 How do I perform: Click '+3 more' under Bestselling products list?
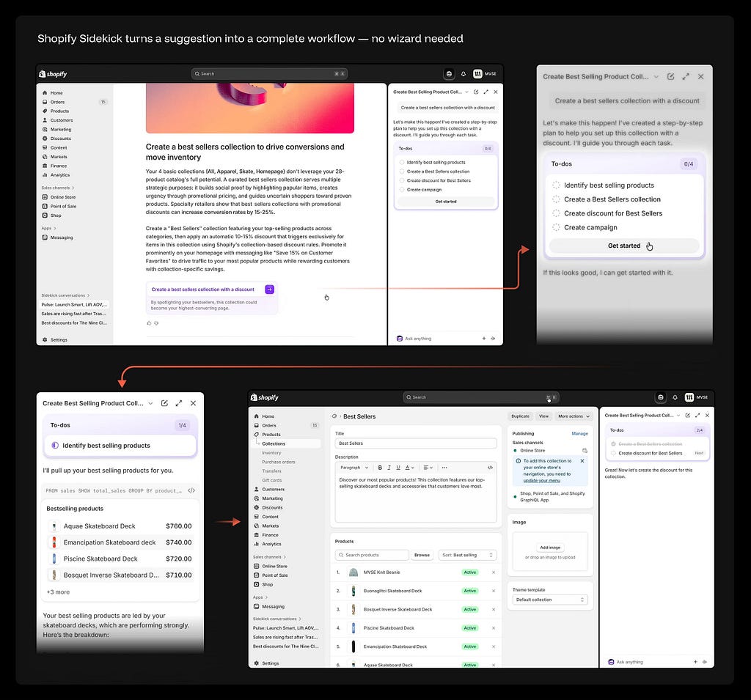58,592
